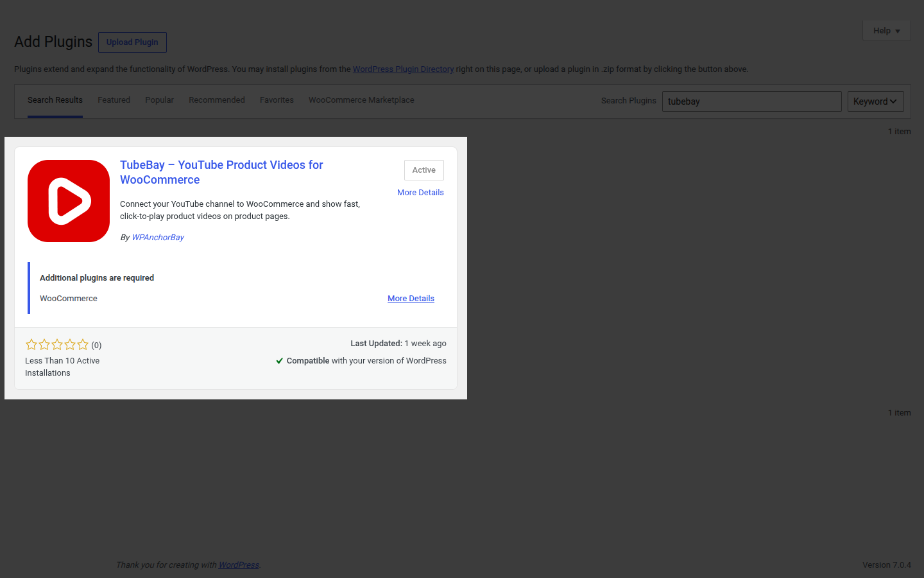The width and height of the screenshot is (924, 578).
Task: Open the TubeBay plugin title link
Action: click(221, 172)
